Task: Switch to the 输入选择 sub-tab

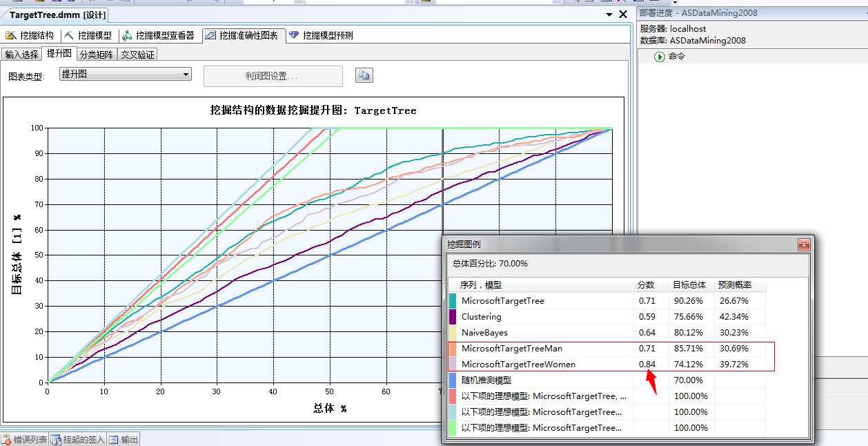Action: 21,55
